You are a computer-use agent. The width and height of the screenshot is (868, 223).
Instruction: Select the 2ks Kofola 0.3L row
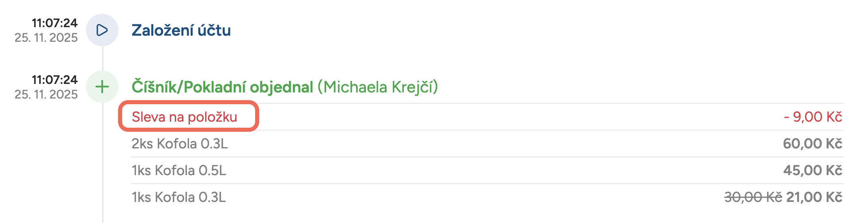(180, 144)
